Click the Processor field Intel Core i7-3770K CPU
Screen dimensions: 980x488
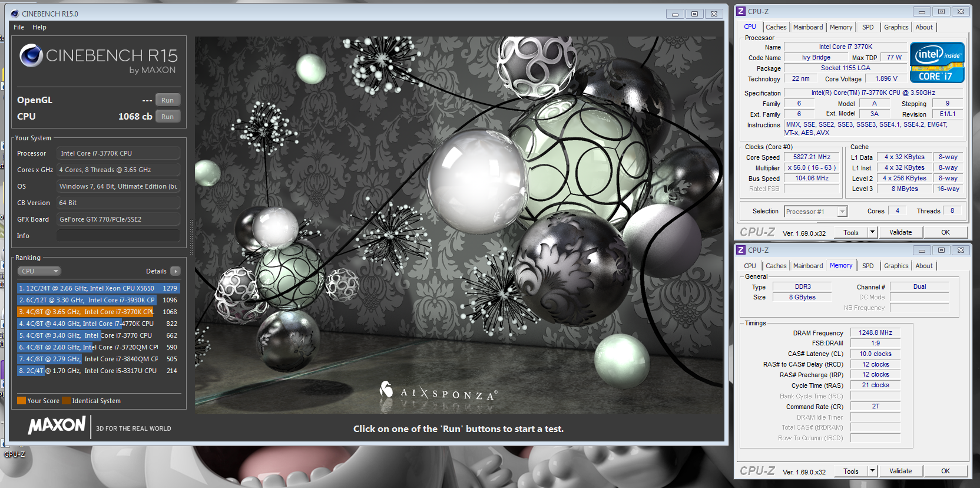pos(118,153)
